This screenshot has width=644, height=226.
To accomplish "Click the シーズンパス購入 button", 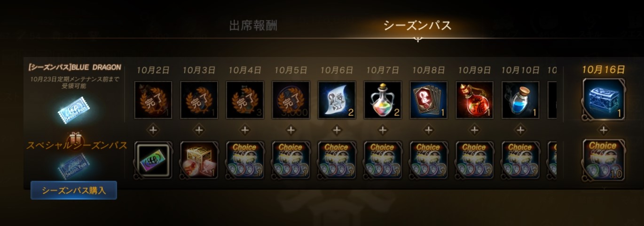I will [74, 190].
